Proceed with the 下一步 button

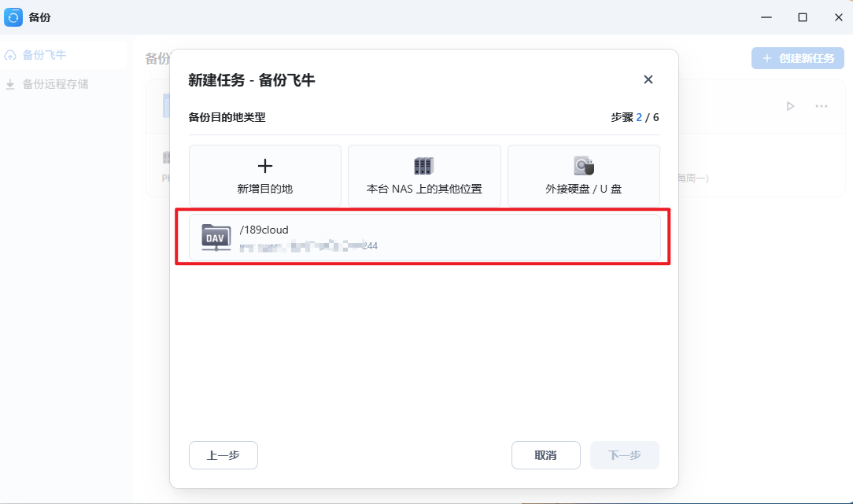(x=625, y=455)
